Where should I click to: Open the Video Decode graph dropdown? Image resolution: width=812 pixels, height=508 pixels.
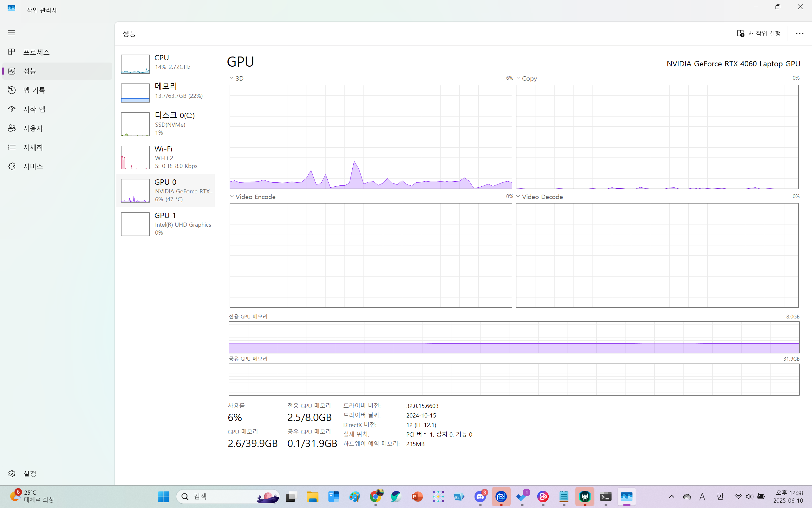click(x=540, y=197)
